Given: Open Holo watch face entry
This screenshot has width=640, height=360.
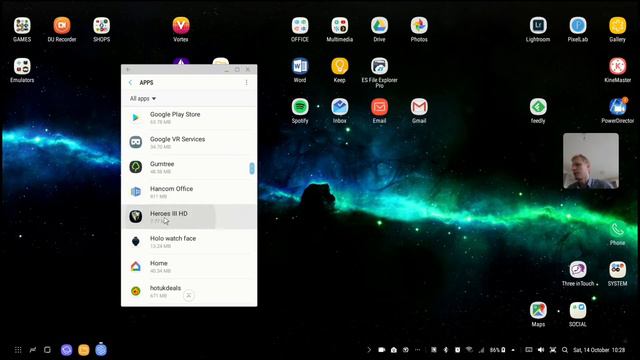Looking at the screenshot, I should pyautogui.click(x=189, y=242).
